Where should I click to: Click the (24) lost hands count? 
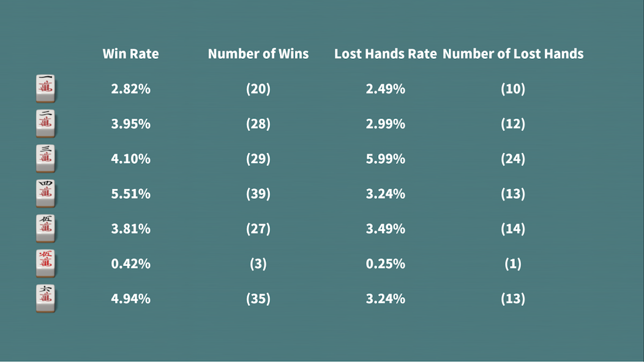click(513, 159)
